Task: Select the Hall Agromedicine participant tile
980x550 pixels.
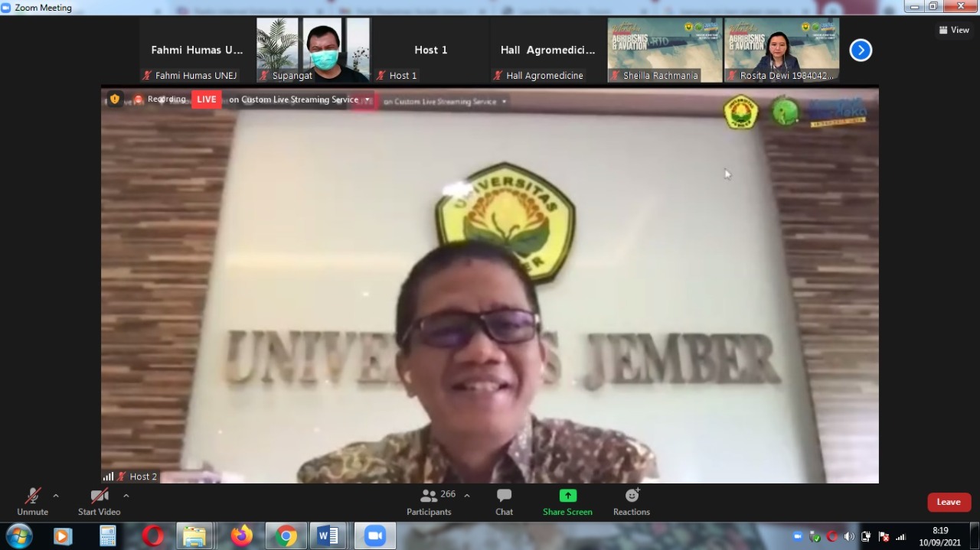Action: (547, 50)
